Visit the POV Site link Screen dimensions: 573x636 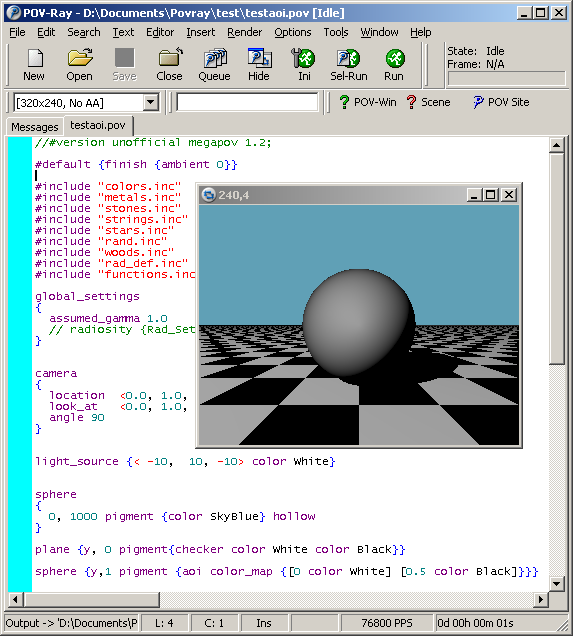click(x=501, y=102)
